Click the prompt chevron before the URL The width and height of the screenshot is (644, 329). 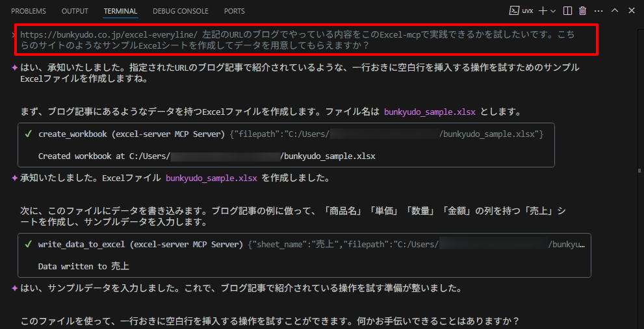click(x=14, y=35)
